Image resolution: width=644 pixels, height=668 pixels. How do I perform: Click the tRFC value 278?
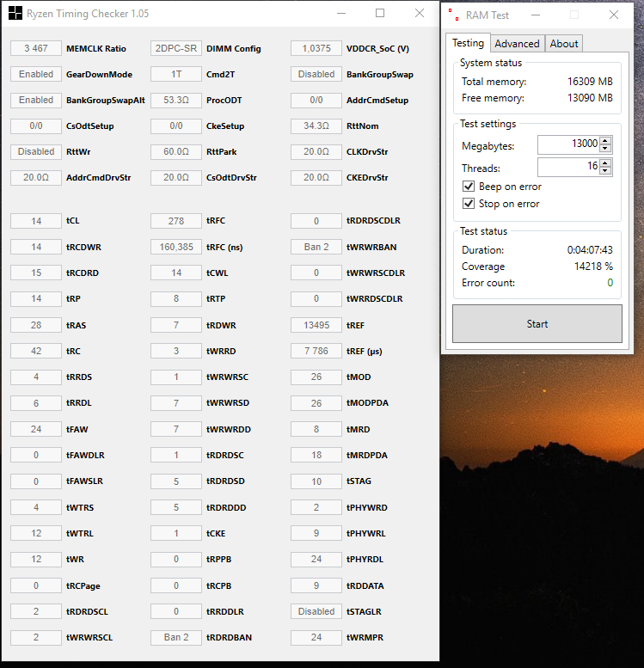tap(176, 221)
